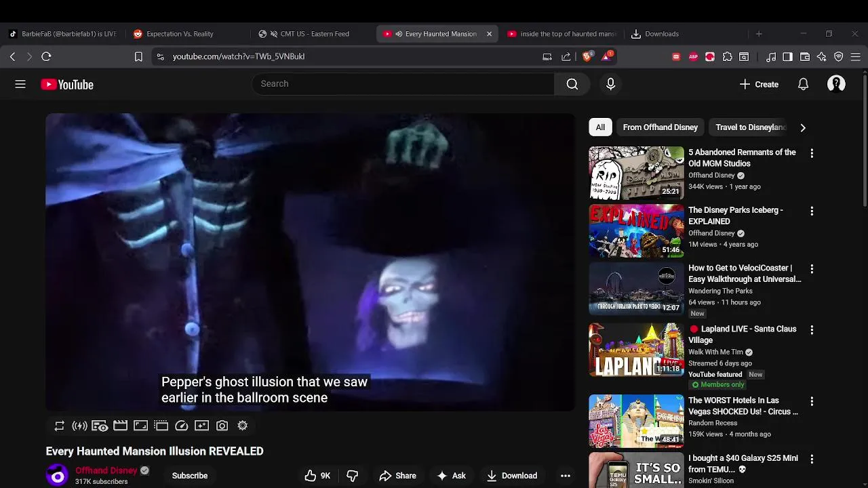Click the Create button
This screenshot has height=488, width=868.
coord(759,84)
